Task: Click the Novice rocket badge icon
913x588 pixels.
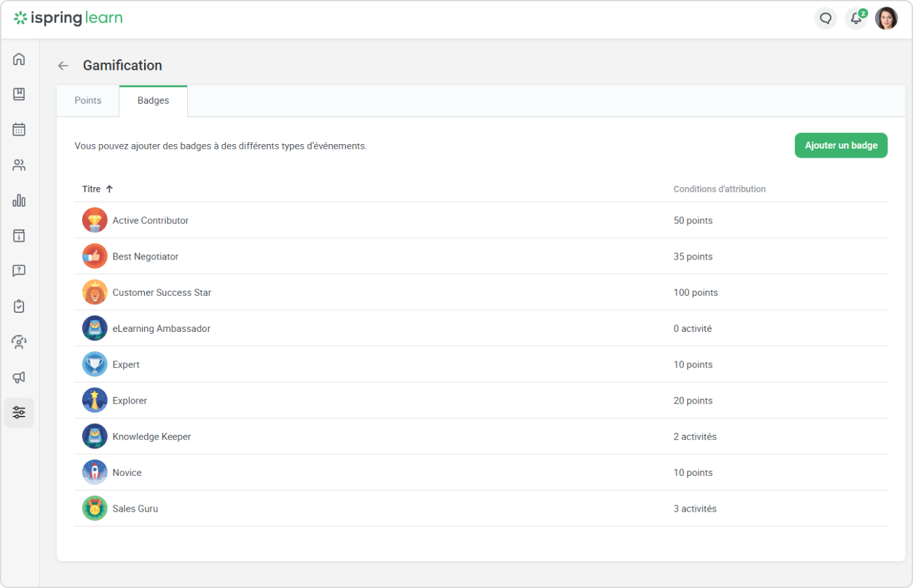Action: coord(95,473)
